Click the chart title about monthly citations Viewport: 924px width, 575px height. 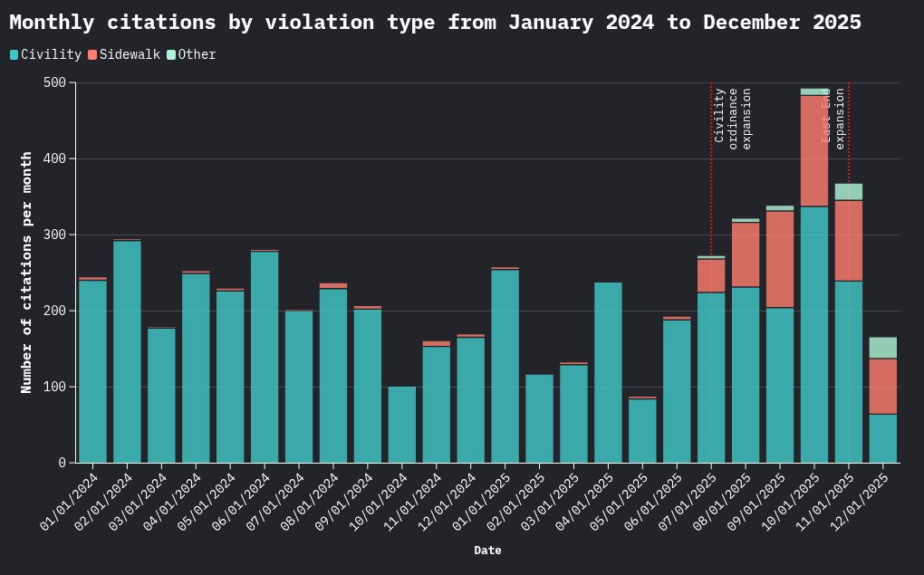point(435,23)
